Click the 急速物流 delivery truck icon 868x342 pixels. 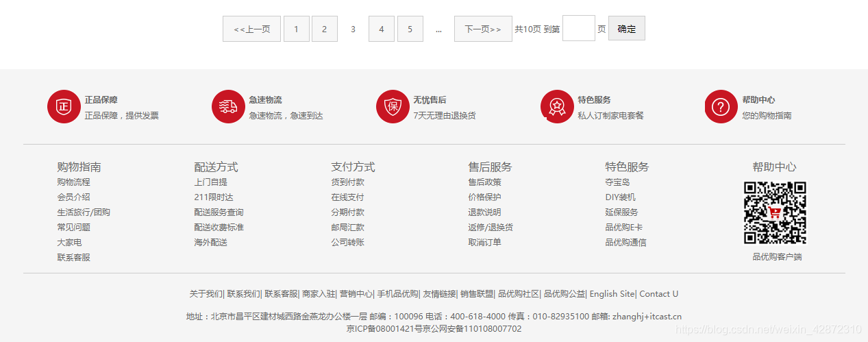pyautogui.click(x=228, y=107)
